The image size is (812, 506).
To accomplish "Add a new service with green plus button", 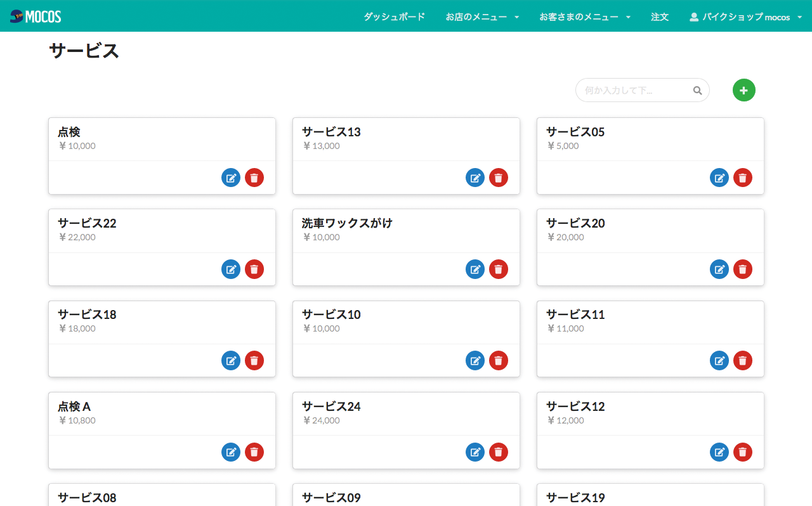I will [744, 90].
